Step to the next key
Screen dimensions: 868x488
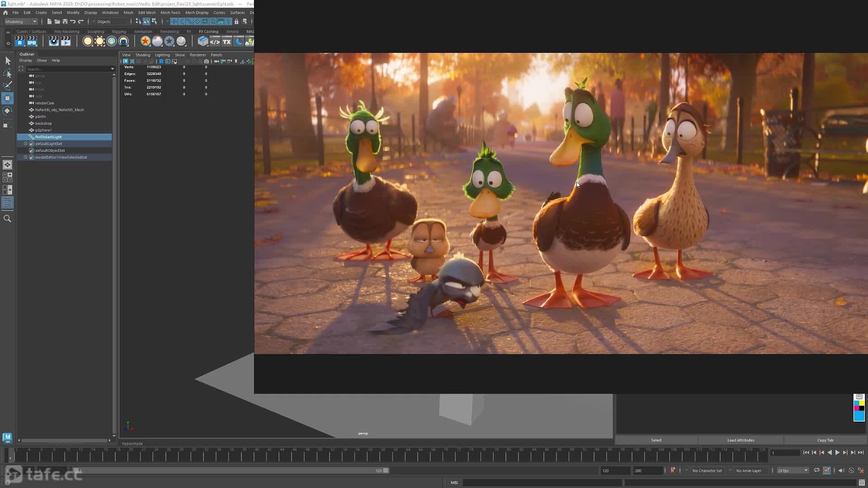845,452
